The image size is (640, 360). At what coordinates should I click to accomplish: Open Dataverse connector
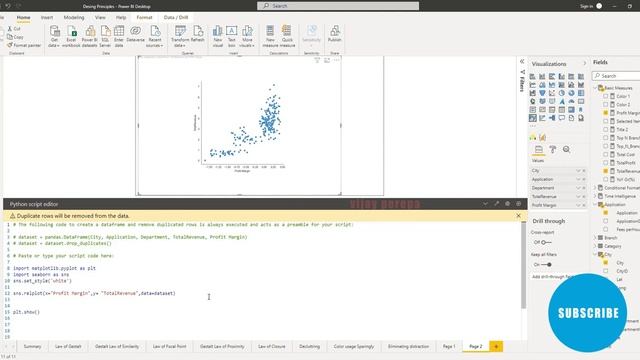(136, 34)
